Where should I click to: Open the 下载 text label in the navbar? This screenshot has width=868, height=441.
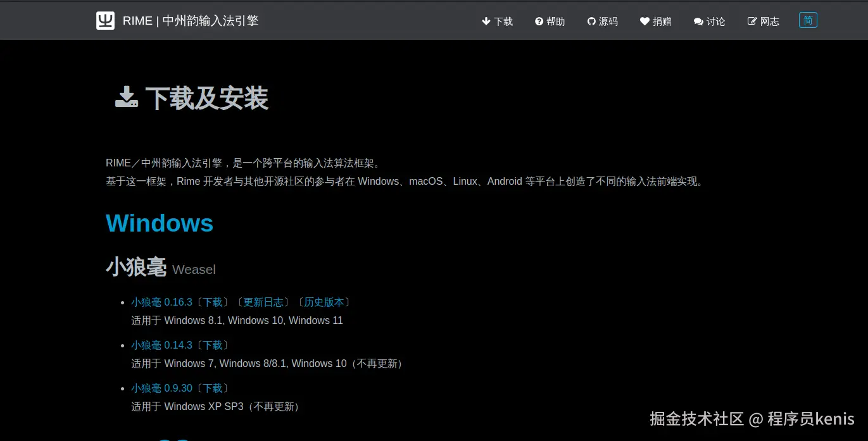(503, 22)
